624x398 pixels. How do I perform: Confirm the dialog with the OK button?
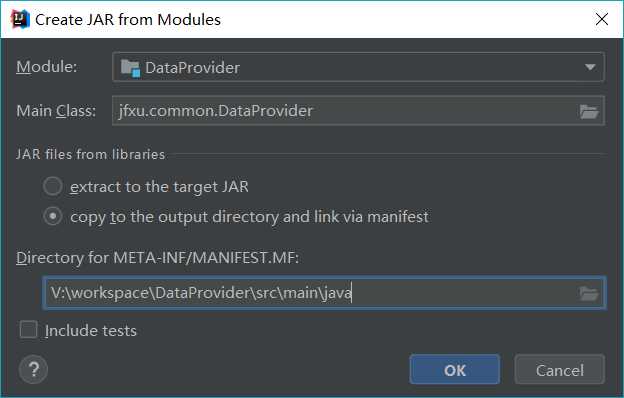(455, 369)
